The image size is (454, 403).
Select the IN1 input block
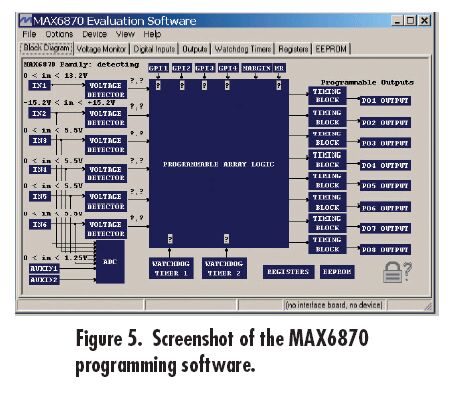tap(39, 85)
